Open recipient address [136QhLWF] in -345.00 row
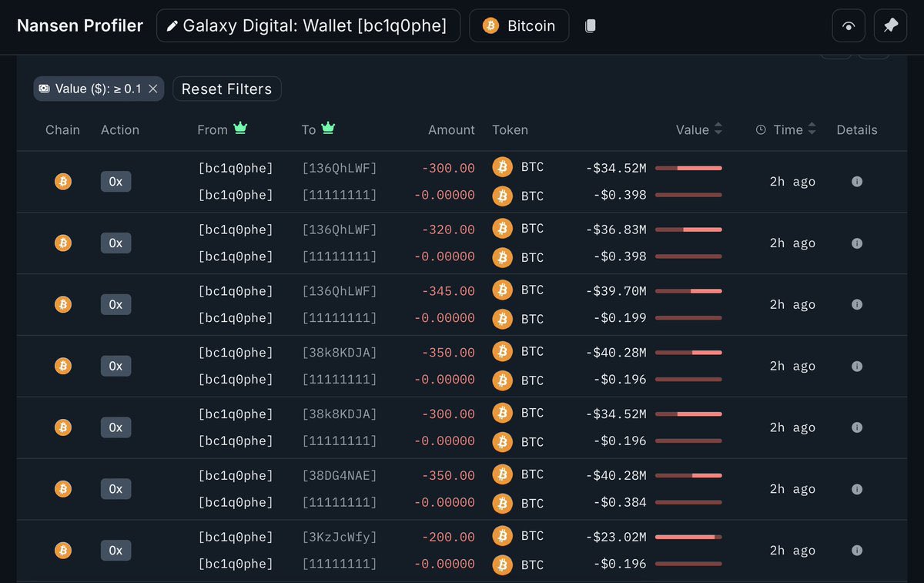The height and width of the screenshot is (583, 924). click(340, 291)
